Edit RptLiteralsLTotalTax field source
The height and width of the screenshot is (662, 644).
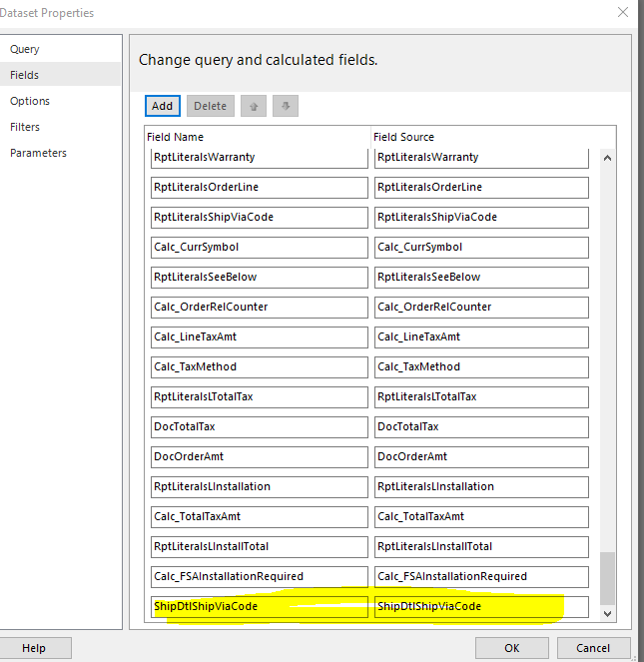tap(481, 397)
